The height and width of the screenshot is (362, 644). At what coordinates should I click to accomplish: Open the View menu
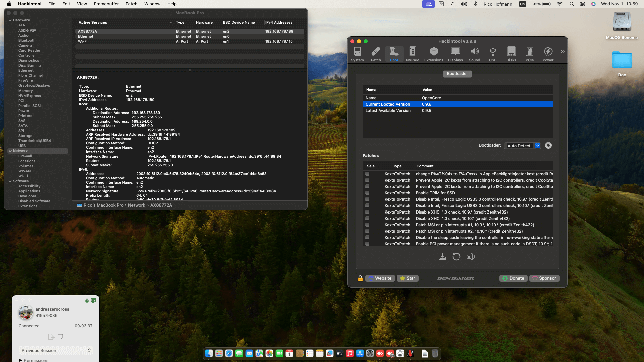pos(82,4)
